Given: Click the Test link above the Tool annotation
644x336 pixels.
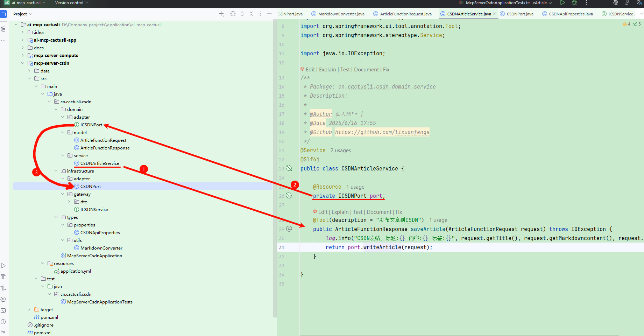Looking at the screenshot, I should pyautogui.click(x=358, y=212).
